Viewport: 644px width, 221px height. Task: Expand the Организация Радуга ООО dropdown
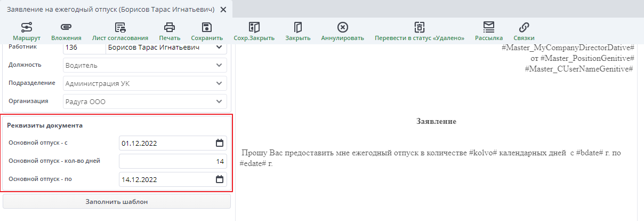219,101
